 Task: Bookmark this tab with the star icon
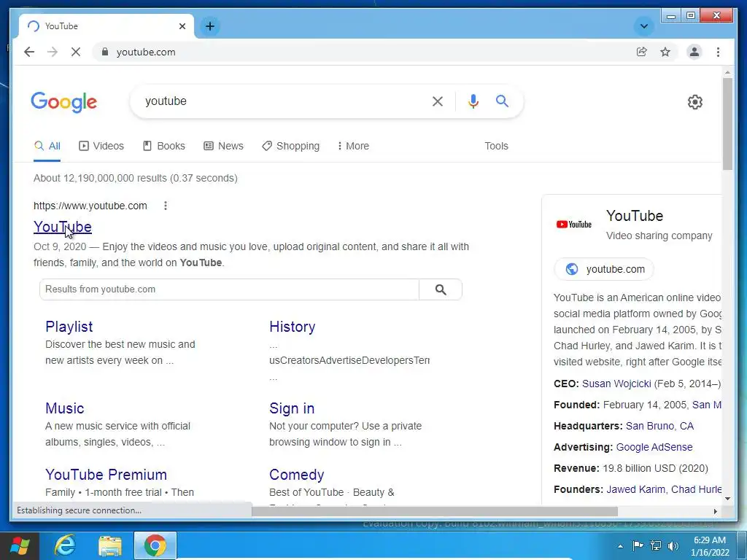665,52
